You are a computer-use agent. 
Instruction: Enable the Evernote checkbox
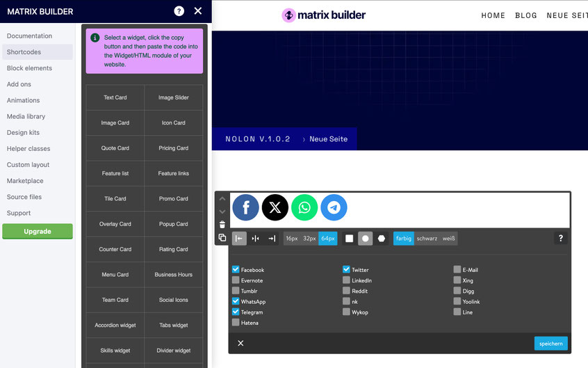pos(236,280)
